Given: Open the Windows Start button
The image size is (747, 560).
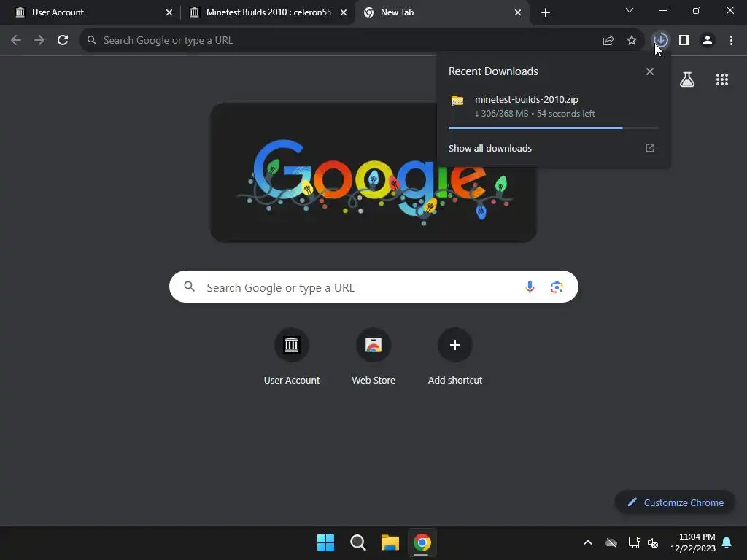Looking at the screenshot, I should pos(326,542).
